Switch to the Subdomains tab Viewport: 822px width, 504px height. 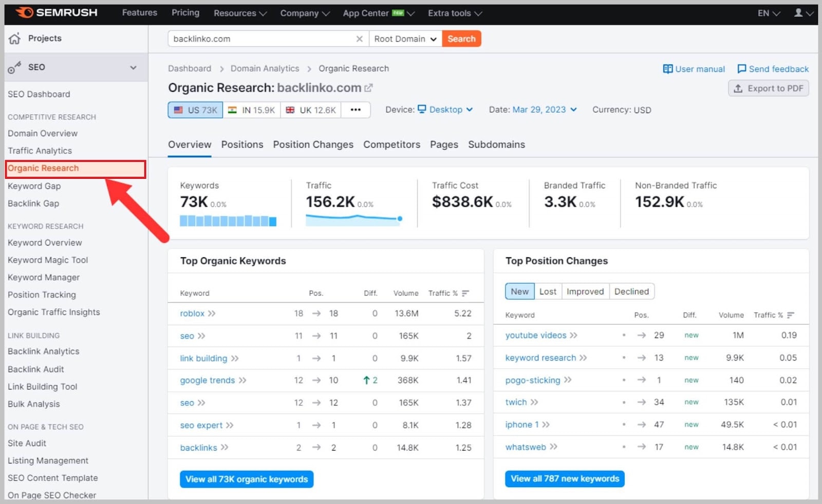pyautogui.click(x=496, y=144)
